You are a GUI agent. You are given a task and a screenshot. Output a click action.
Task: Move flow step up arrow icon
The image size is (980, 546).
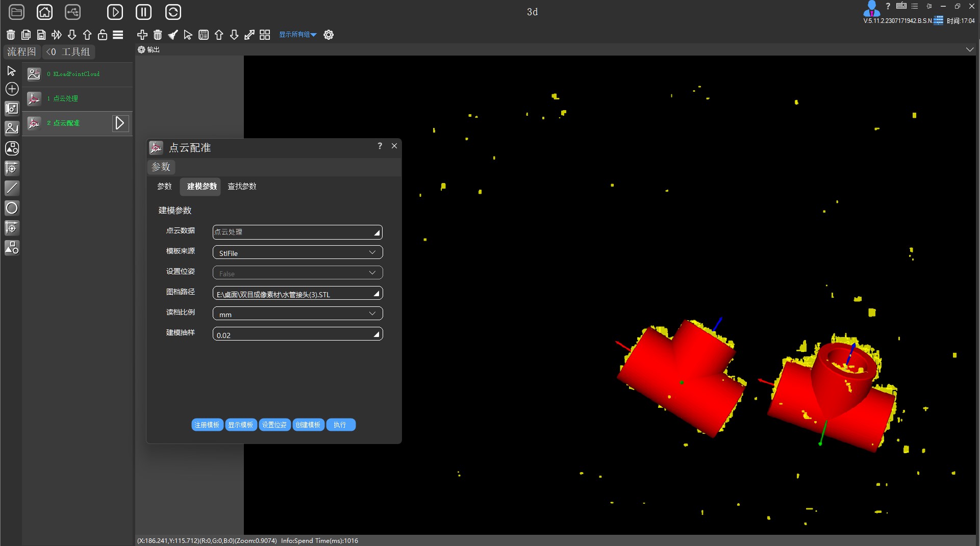pyautogui.click(x=87, y=35)
